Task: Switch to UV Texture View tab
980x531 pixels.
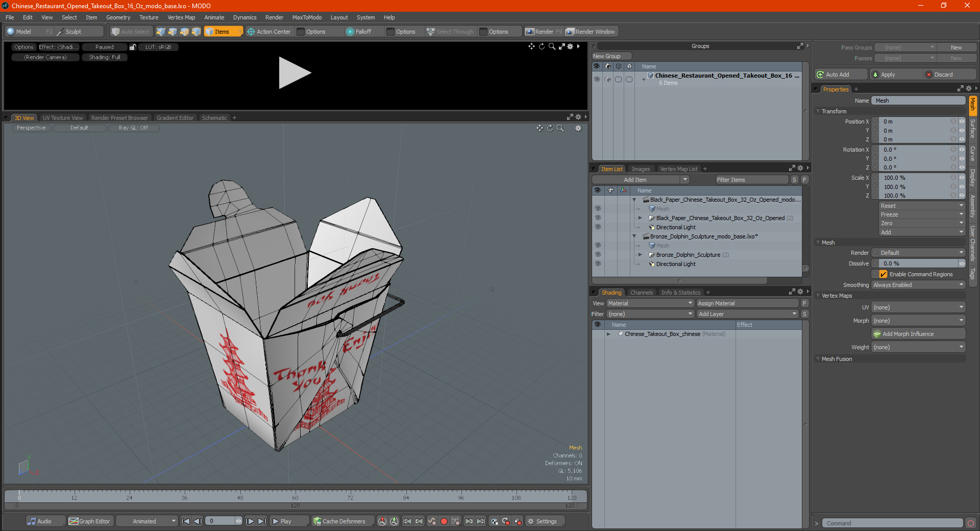Action: point(63,118)
